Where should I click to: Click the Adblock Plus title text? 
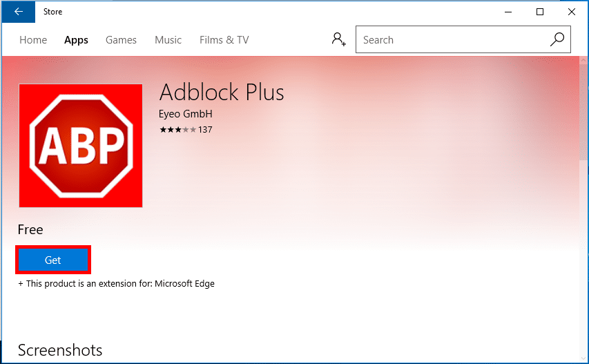pos(222,92)
